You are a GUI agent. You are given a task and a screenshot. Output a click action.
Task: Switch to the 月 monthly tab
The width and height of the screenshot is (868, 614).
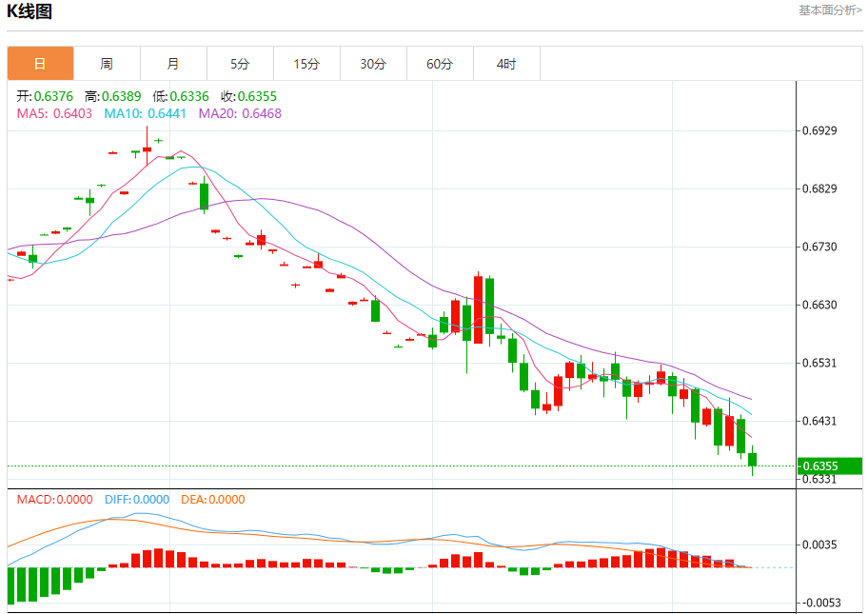pos(173,64)
